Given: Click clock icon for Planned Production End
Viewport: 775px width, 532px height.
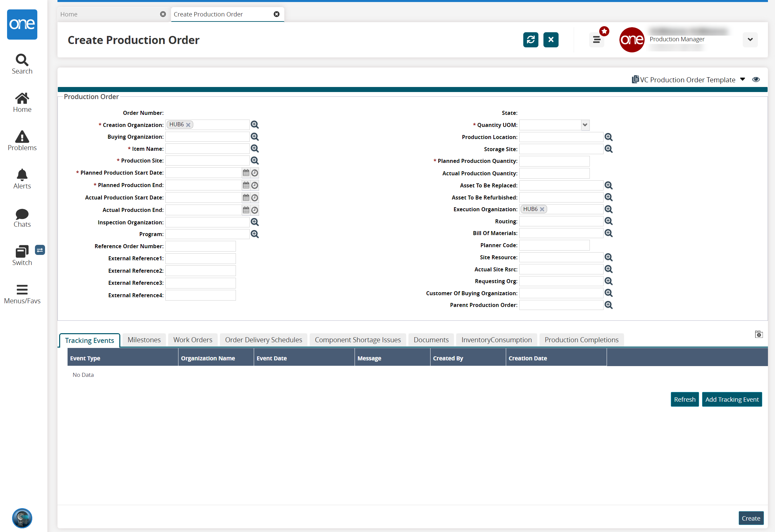Looking at the screenshot, I should click(x=255, y=185).
